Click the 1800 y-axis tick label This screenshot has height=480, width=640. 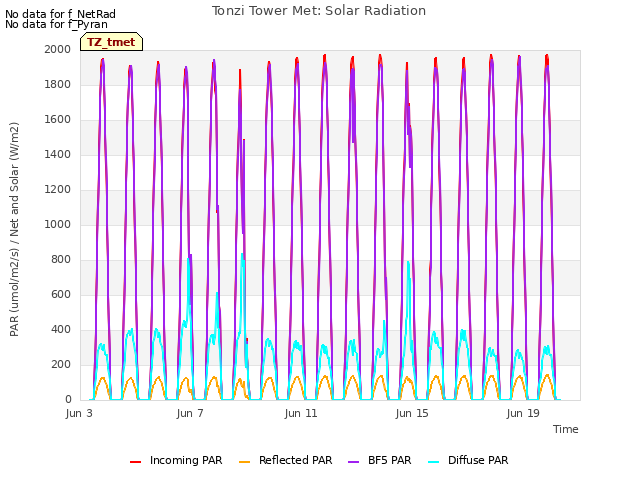pyautogui.click(x=58, y=84)
